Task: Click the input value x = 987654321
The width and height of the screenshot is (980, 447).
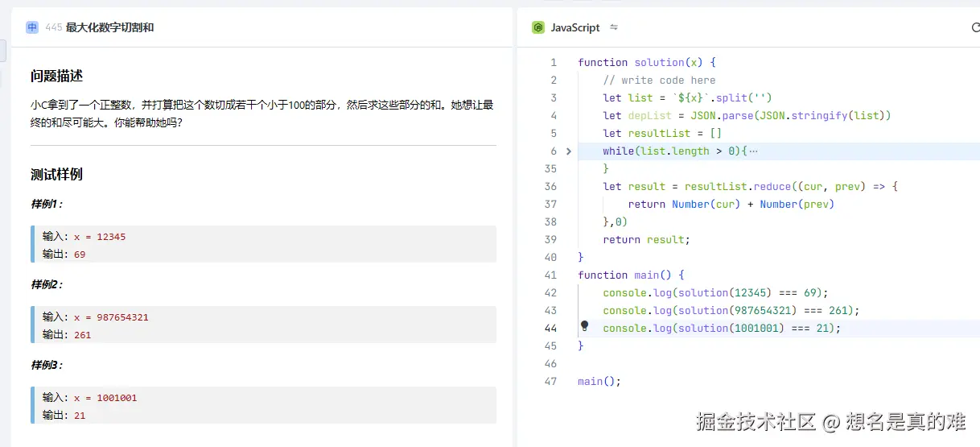Action: coord(111,317)
